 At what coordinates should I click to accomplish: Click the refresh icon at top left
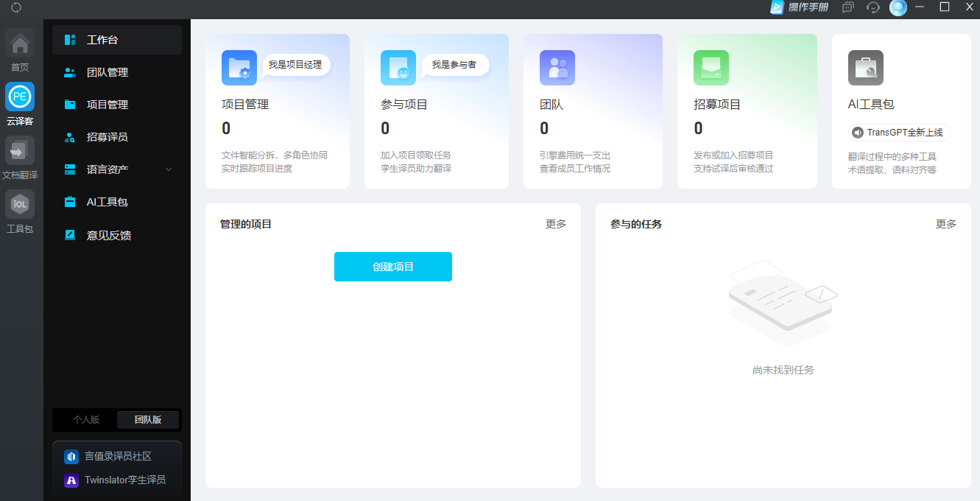17,7
